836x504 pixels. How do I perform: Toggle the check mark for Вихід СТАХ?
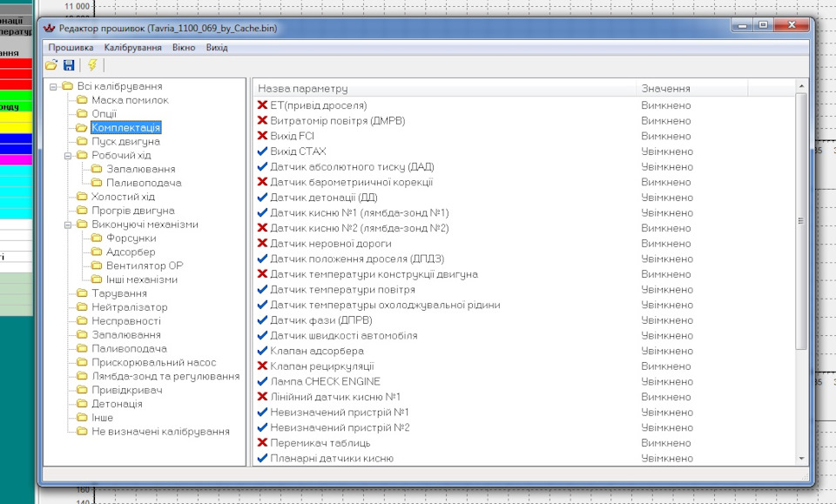(x=262, y=151)
